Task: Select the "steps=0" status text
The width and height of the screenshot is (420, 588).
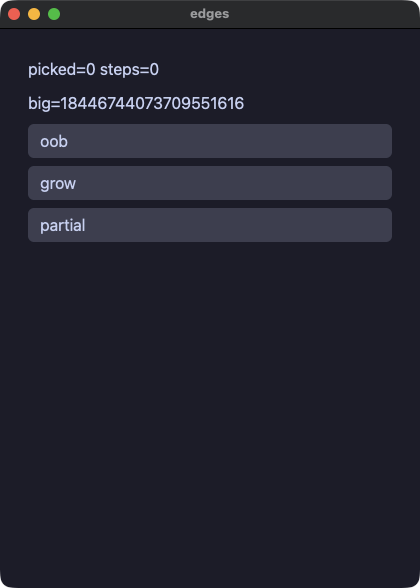Action: tap(129, 70)
